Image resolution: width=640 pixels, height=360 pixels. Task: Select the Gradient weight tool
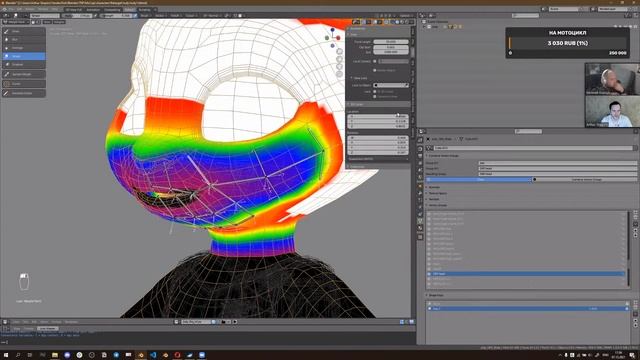[24, 64]
